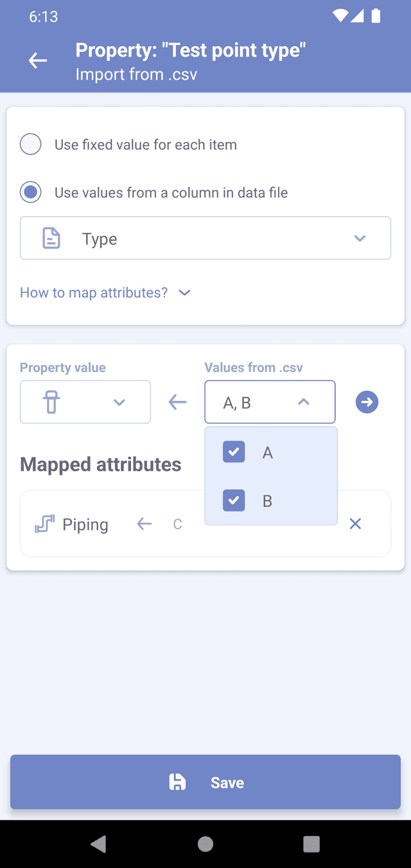Select option B in values list
411x868 pixels.
click(268, 501)
